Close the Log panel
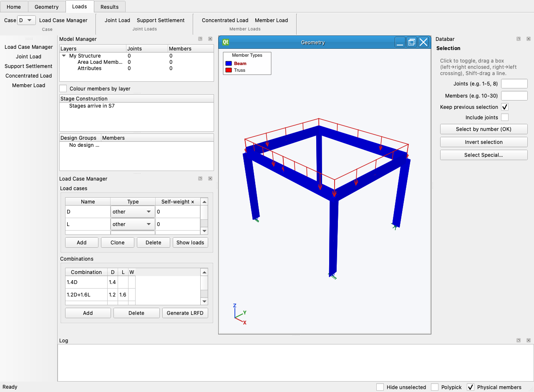 coord(529,340)
